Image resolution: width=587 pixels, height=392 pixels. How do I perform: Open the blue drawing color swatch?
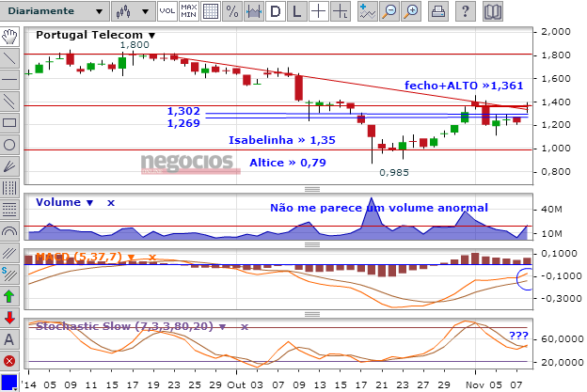[9, 383]
